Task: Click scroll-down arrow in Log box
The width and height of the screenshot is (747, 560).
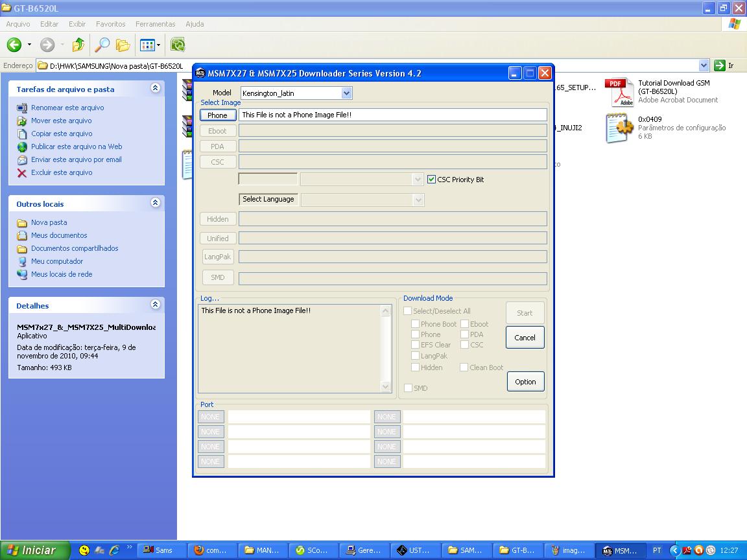Action: click(386, 387)
